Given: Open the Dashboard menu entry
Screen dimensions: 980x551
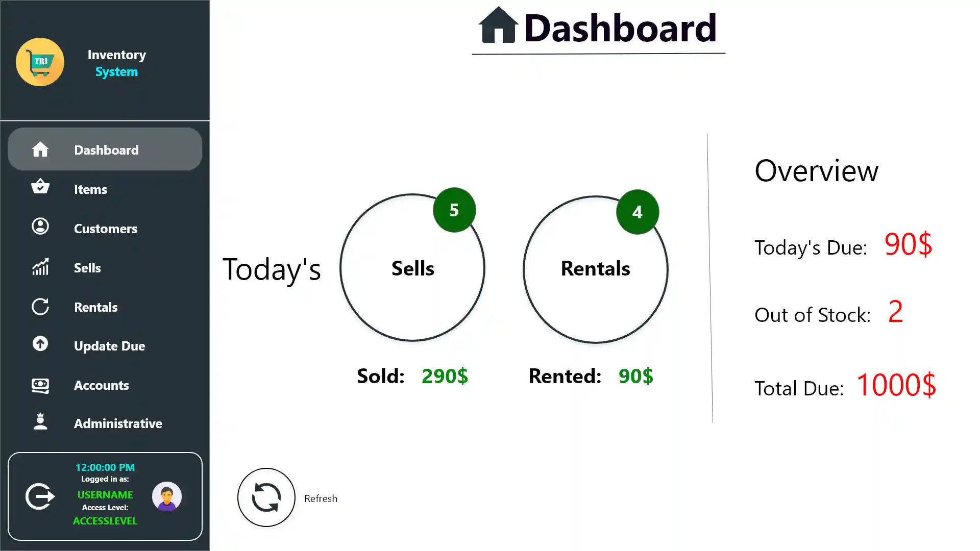Looking at the screenshot, I should pos(106,149).
